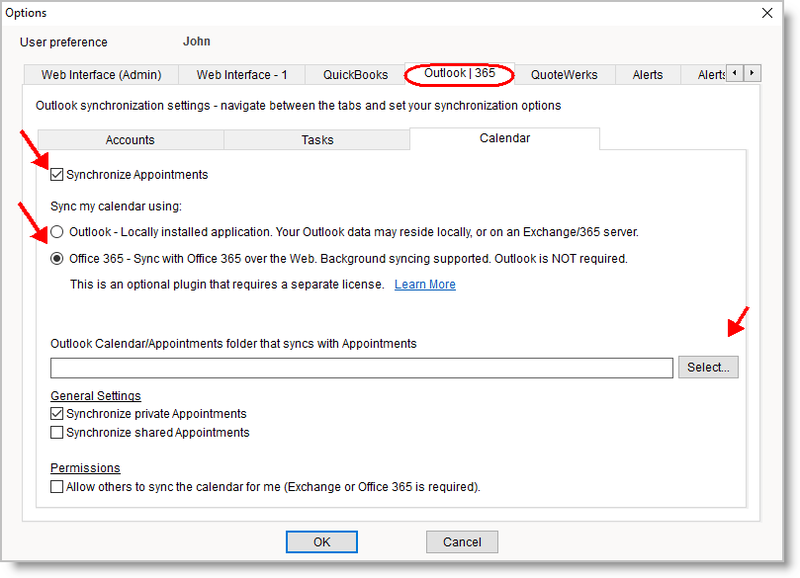Click in the Outlook Calendar folder field
This screenshot has height=578, width=800.
(361, 368)
